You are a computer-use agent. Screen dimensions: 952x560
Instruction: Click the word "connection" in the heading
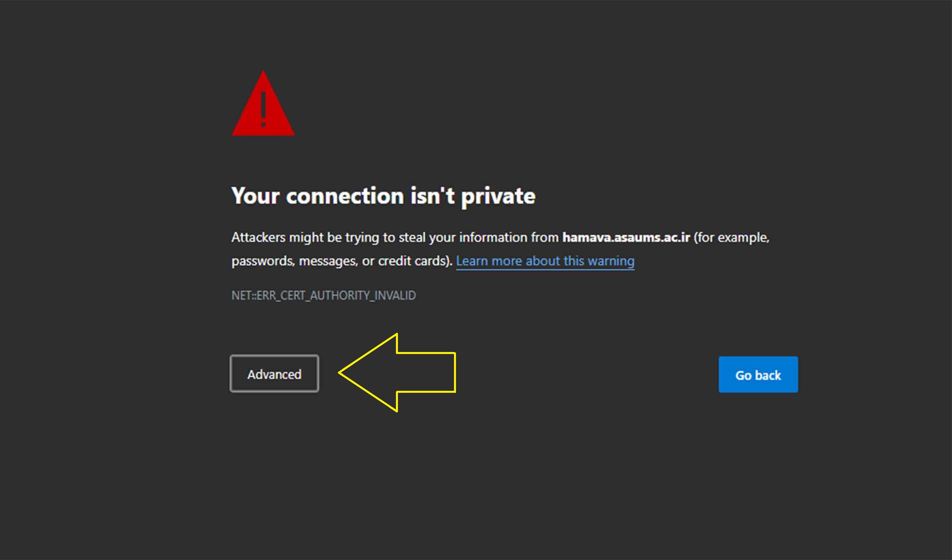pyautogui.click(x=345, y=196)
